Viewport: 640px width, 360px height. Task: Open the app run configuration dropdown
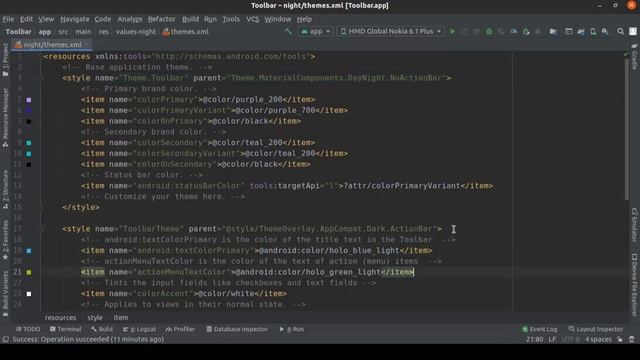point(316,31)
